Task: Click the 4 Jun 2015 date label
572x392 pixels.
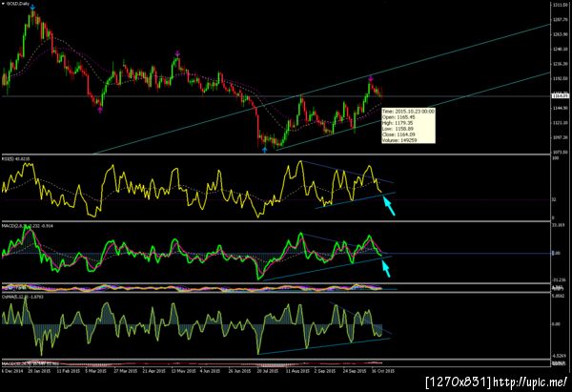Action: pyautogui.click(x=211, y=371)
